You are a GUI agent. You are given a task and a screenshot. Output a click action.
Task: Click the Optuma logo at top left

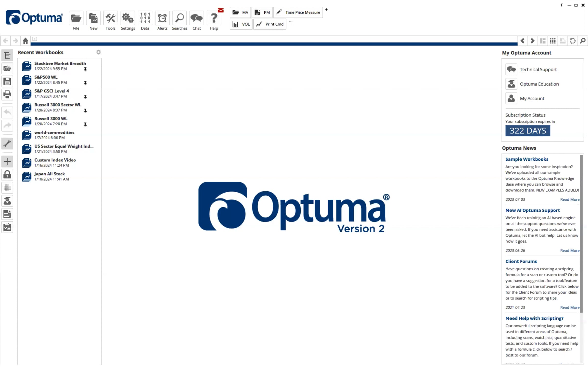pyautogui.click(x=34, y=17)
